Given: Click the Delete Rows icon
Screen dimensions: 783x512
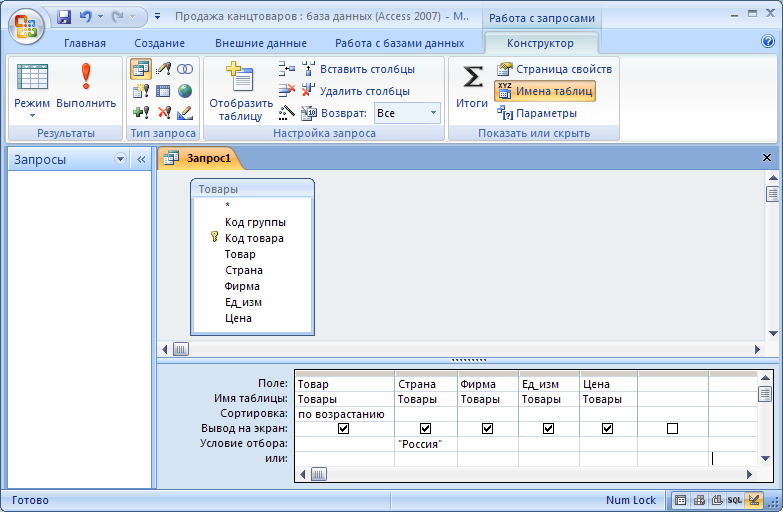Looking at the screenshot, I should pos(287,91).
